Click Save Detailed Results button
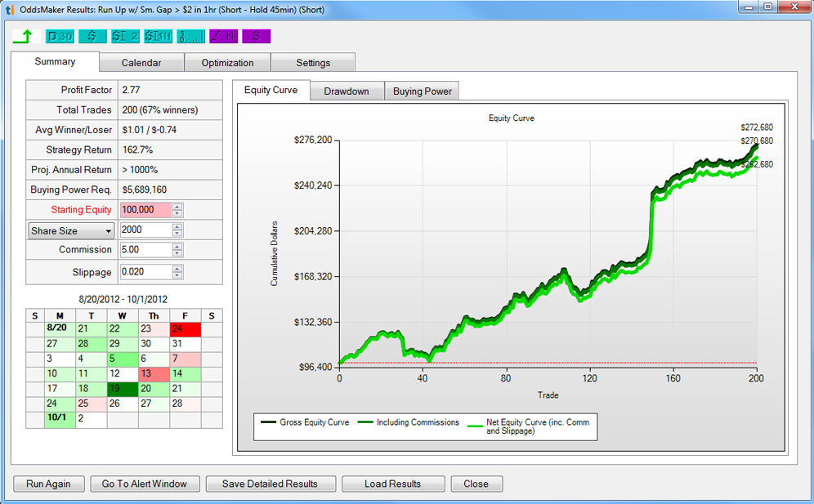 pos(270,484)
